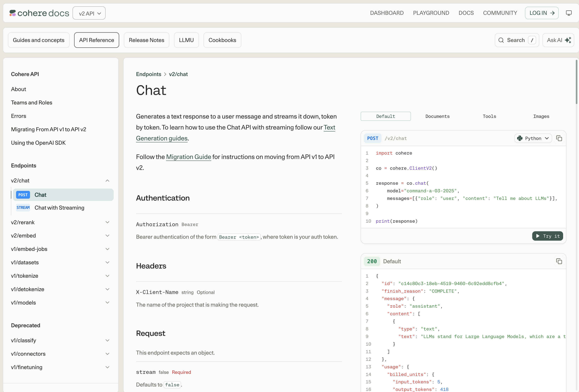Open the STREAM Chat with Streaming endpoint
The image size is (579, 392).
(59, 208)
